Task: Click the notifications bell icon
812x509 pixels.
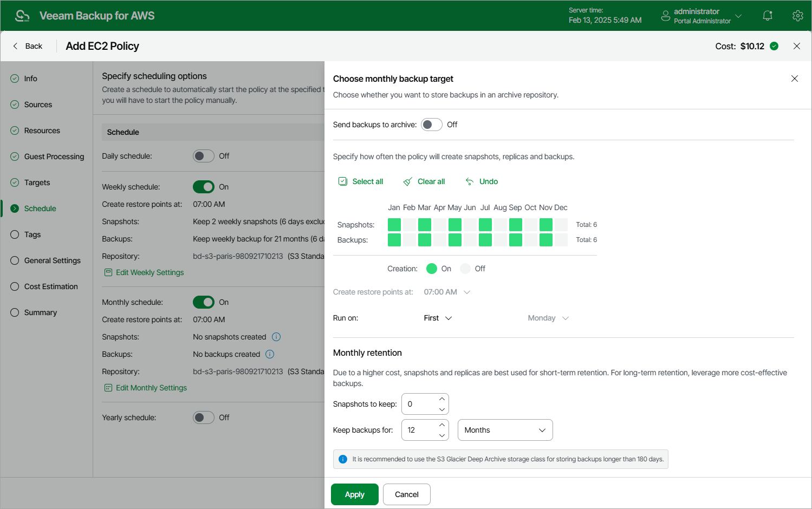Action: coord(767,16)
